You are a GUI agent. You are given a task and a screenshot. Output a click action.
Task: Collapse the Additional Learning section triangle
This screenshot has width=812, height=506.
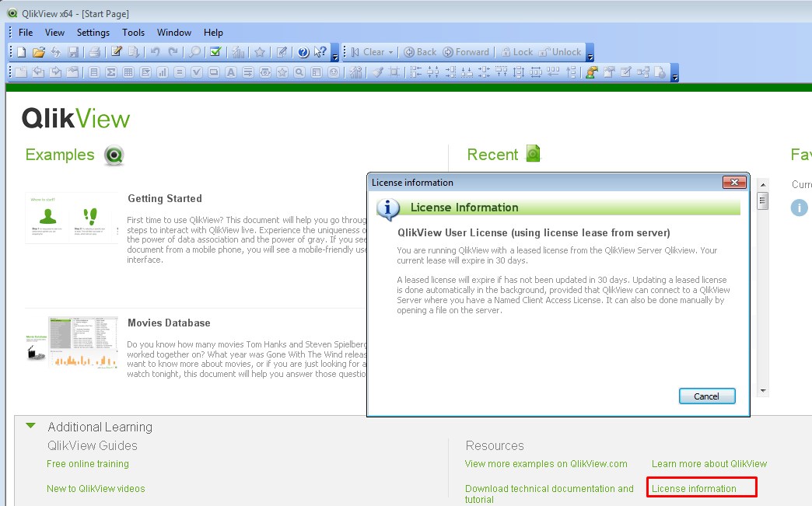[30, 426]
